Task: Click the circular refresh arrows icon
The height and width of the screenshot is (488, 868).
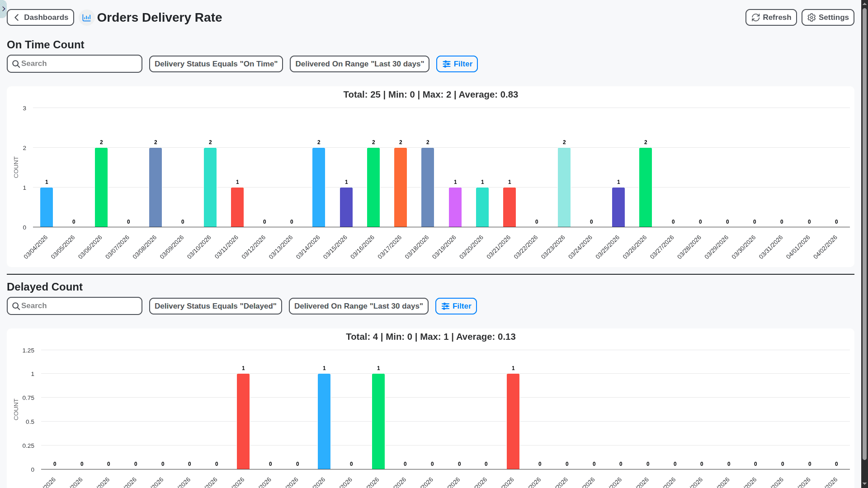Action: (755, 17)
